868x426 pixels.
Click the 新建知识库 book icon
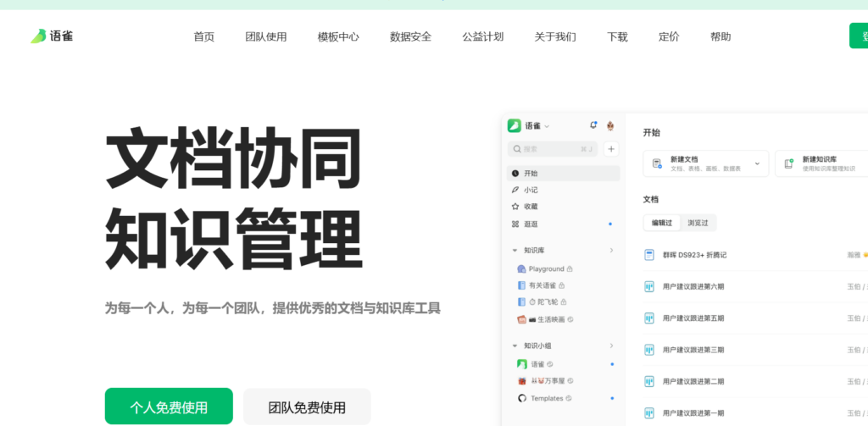[789, 163]
